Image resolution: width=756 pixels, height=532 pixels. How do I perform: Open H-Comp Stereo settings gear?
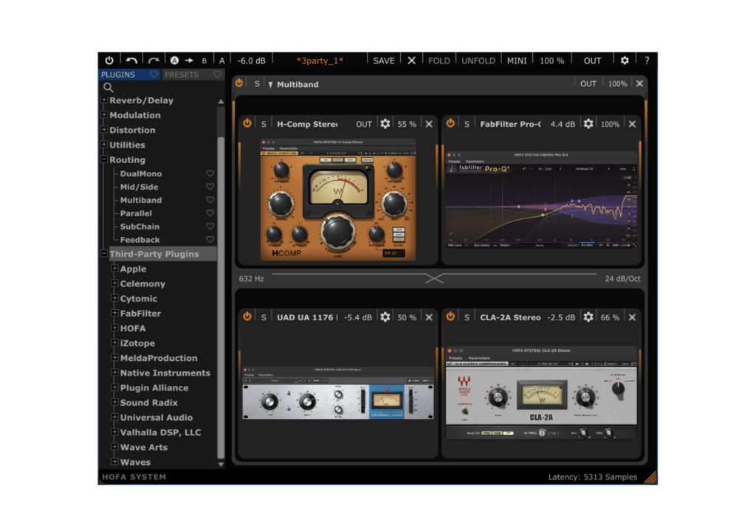pyautogui.click(x=385, y=124)
